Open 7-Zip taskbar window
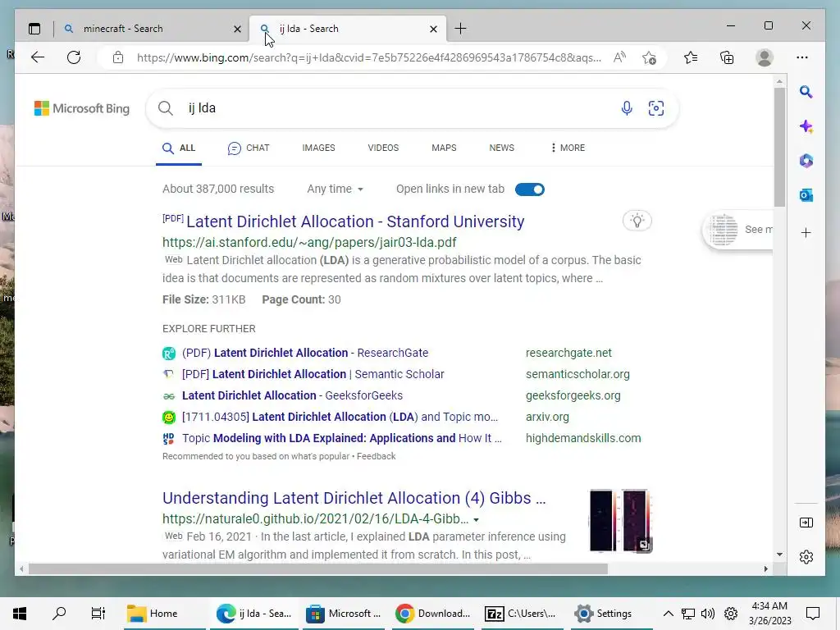 [x=522, y=614]
